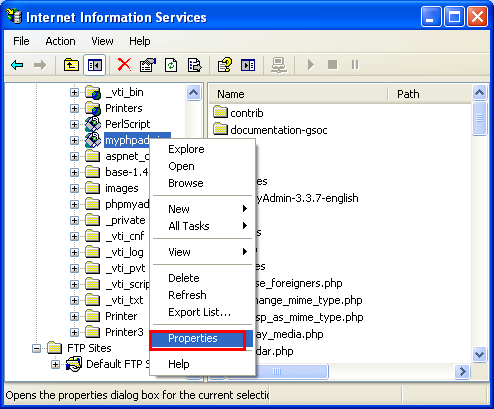The width and height of the screenshot is (494, 409).
Task: Open the File menu
Action: 21,41
